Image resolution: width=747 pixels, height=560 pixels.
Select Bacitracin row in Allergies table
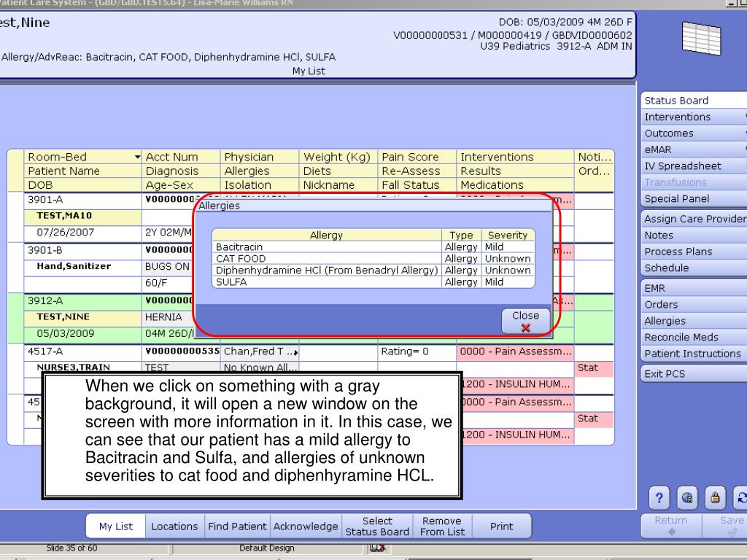(x=373, y=246)
